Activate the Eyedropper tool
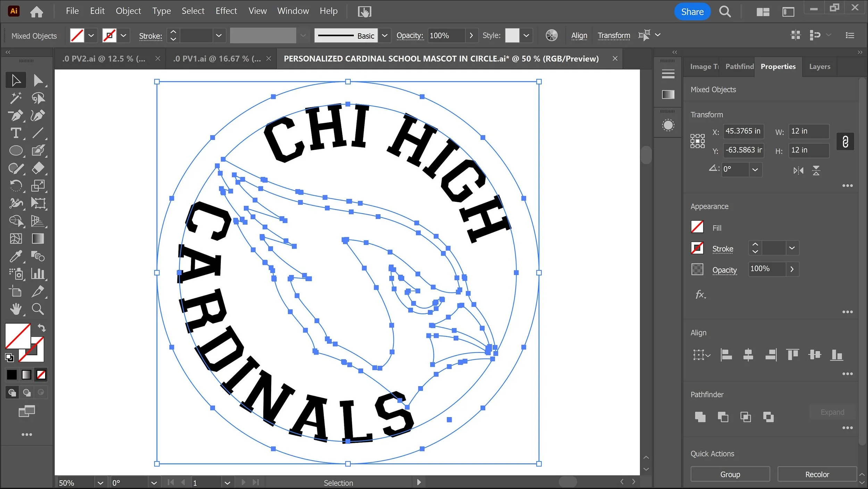Screen dimensions: 868x489 (x=16, y=256)
